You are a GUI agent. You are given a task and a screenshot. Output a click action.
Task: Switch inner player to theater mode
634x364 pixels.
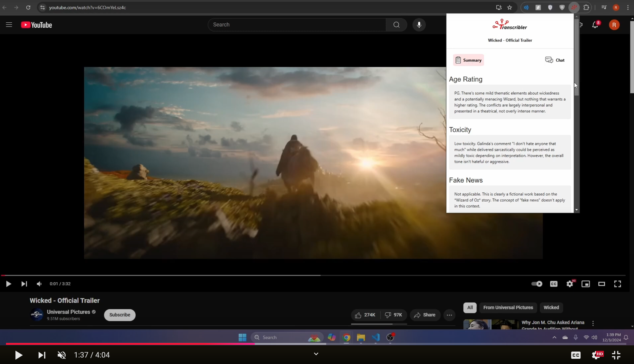tap(601, 284)
